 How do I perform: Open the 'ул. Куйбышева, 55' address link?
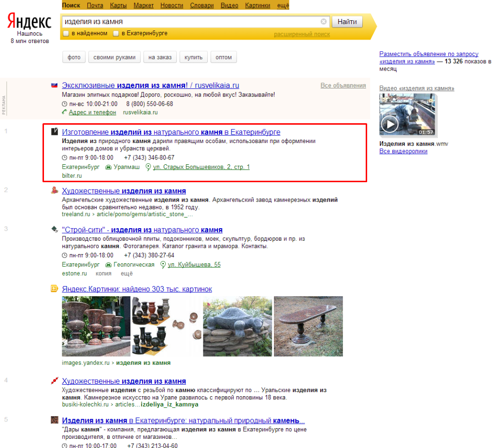click(x=194, y=264)
